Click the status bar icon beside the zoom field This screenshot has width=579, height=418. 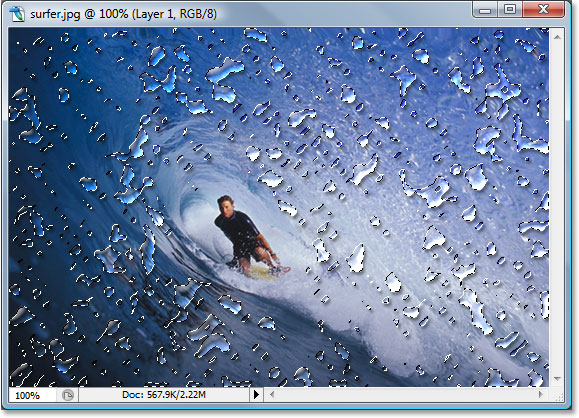tap(68, 395)
